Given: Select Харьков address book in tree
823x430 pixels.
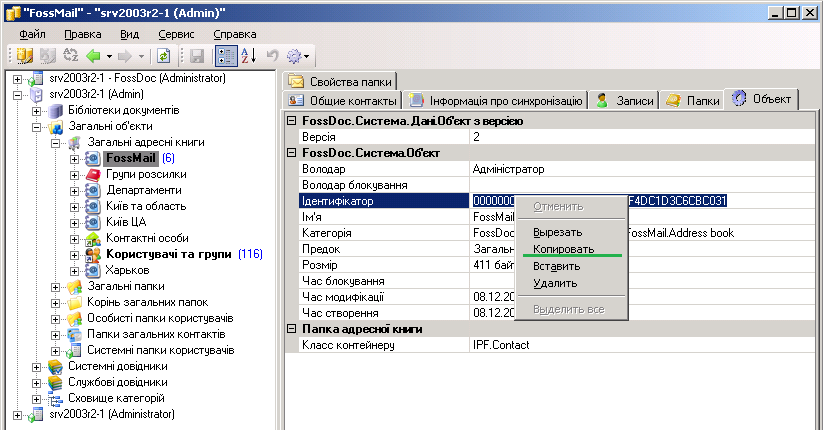Looking at the screenshot, I should coord(127,270).
